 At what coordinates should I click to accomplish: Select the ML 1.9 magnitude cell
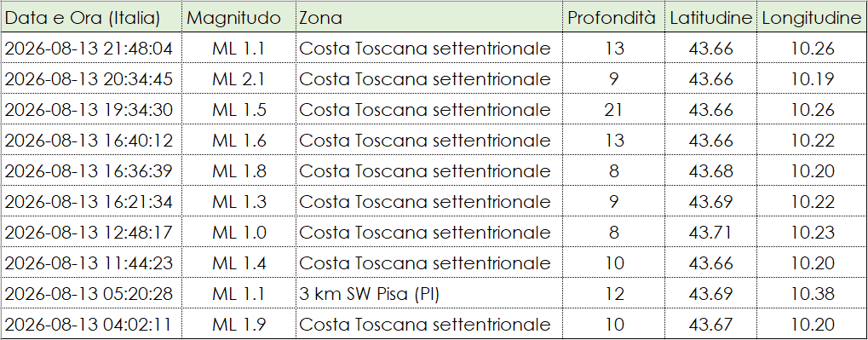point(239,324)
